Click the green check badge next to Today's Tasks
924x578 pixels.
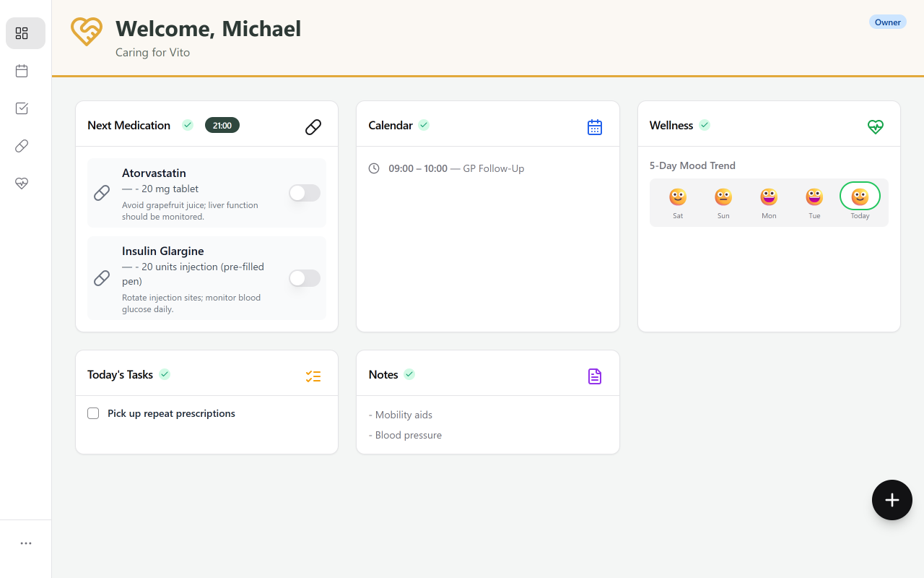click(x=165, y=374)
